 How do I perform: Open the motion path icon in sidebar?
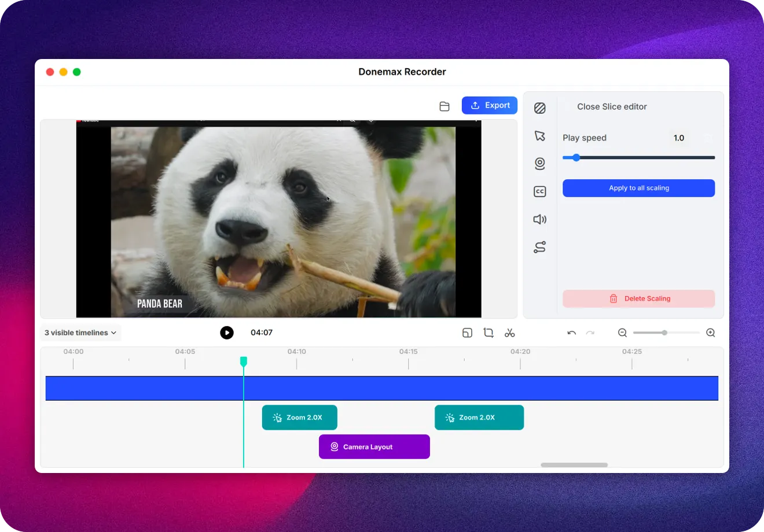pos(540,247)
